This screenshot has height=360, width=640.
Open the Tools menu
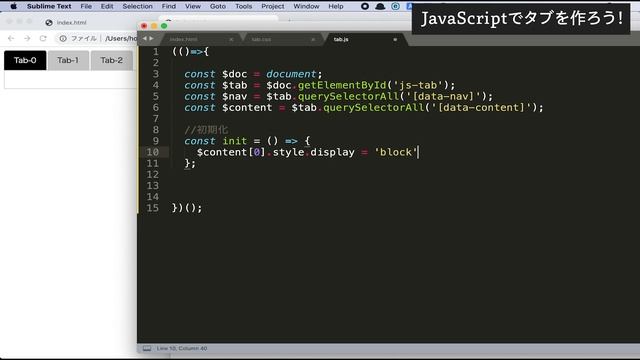243,6
